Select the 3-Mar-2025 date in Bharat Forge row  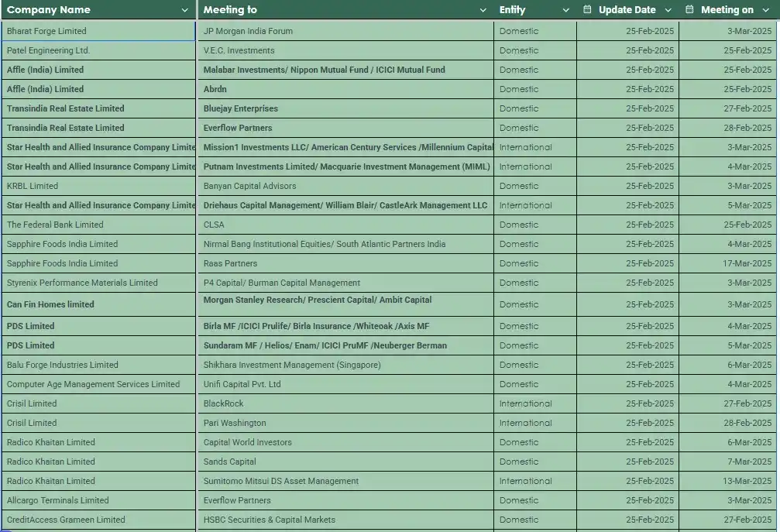(728, 31)
